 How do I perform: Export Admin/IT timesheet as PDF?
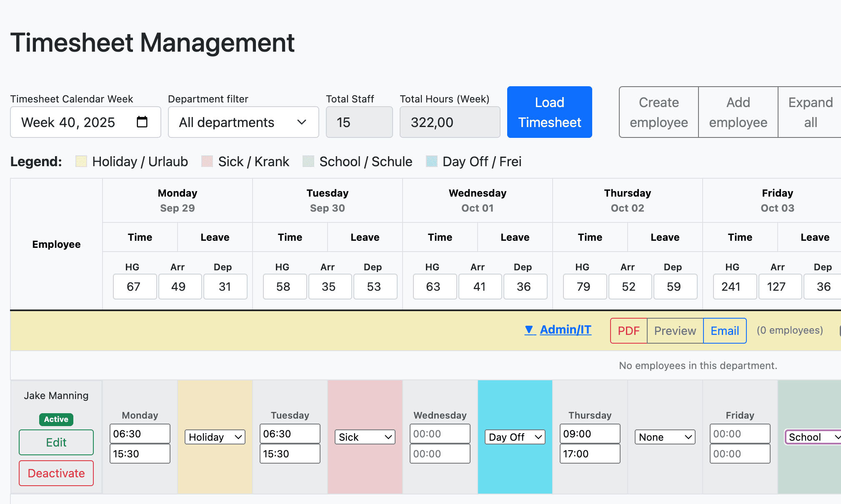[628, 331]
